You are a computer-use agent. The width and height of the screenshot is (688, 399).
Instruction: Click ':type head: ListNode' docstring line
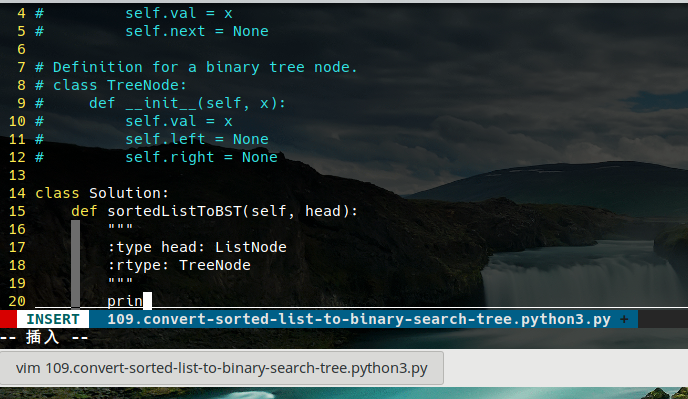pos(197,247)
